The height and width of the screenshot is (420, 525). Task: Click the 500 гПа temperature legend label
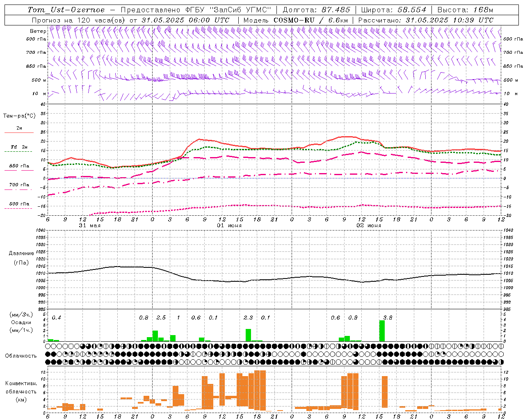tap(19, 203)
